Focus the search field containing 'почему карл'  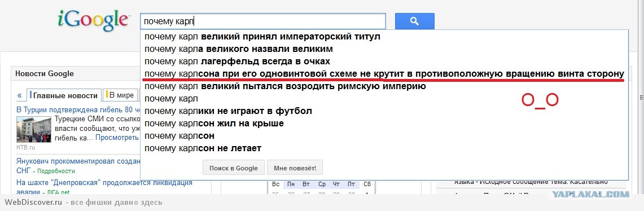pos(263,21)
